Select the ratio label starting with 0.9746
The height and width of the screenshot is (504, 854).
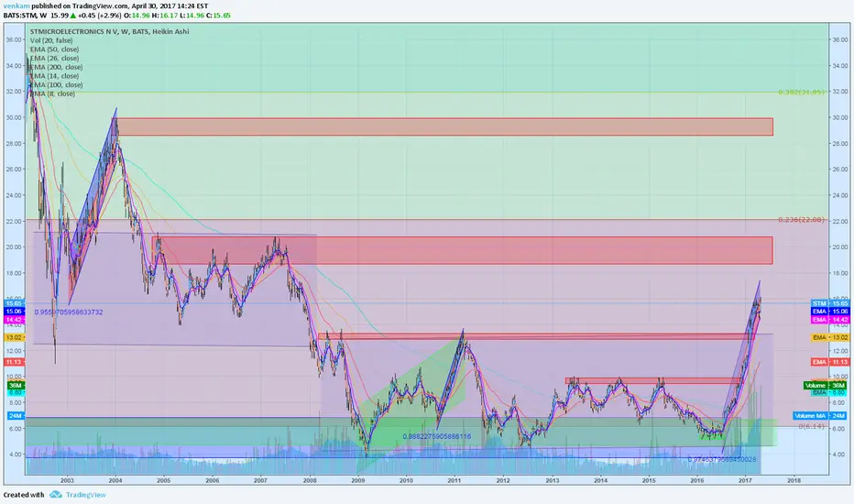click(x=722, y=459)
